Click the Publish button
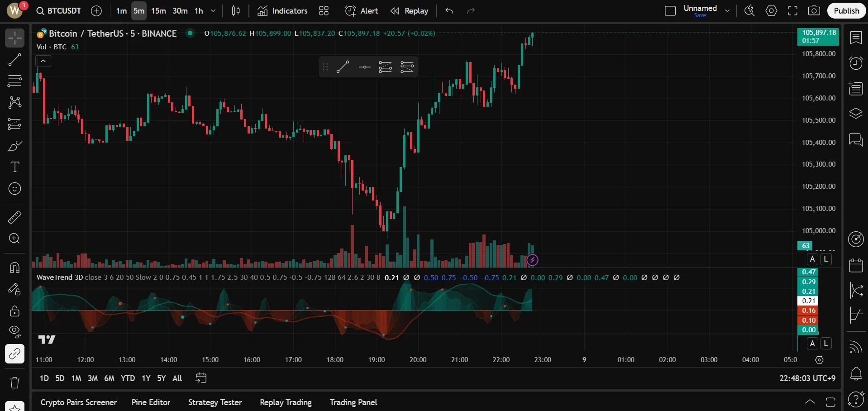The image size is (868, 411). point(846,11)
